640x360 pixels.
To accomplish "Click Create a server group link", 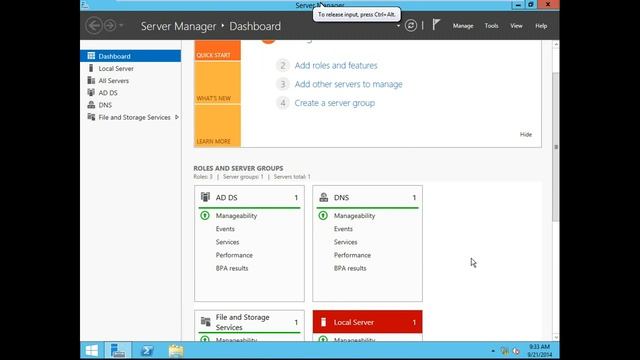I will (335, 103).
